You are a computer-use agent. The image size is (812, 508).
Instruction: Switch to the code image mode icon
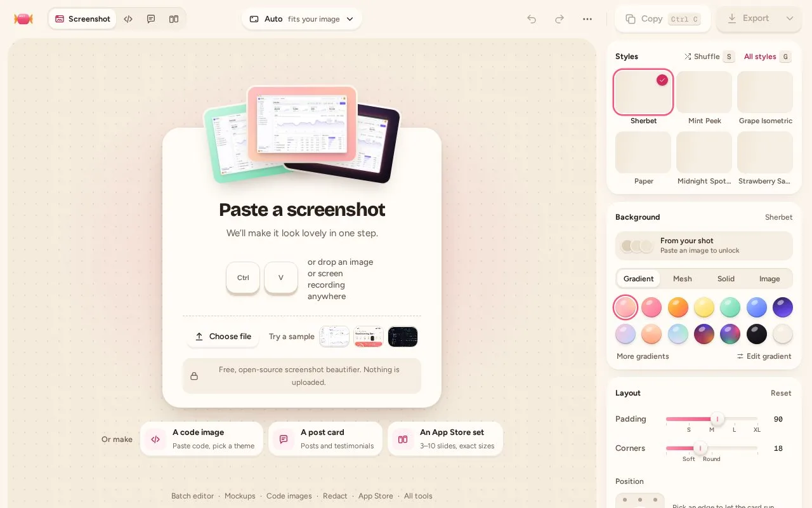(128, 19)
